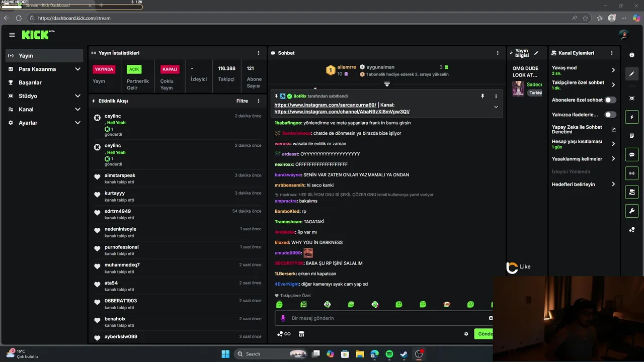Image resolution: width=644 pixels, height=362 pixels.
Task: Expand Takipçilere özel sohbet arrow
Action: (x=613, y=85)
